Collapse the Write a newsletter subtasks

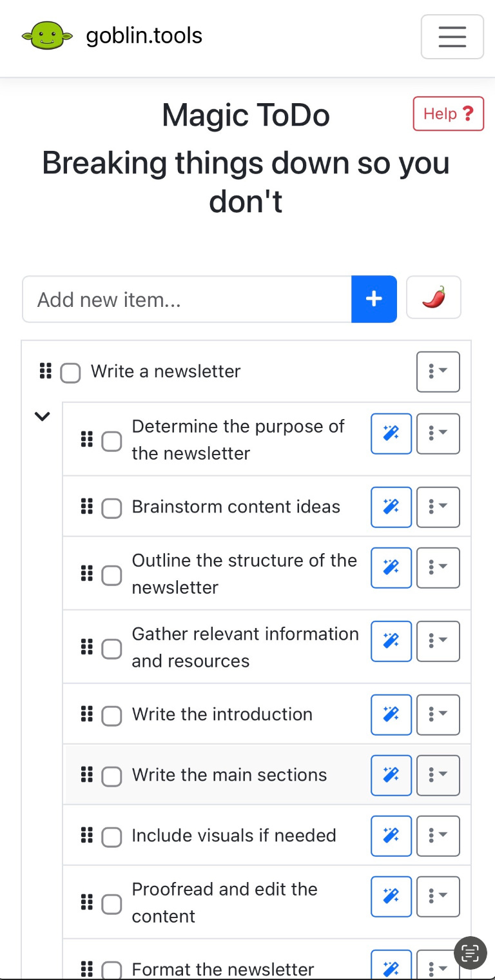pos(42,416)
